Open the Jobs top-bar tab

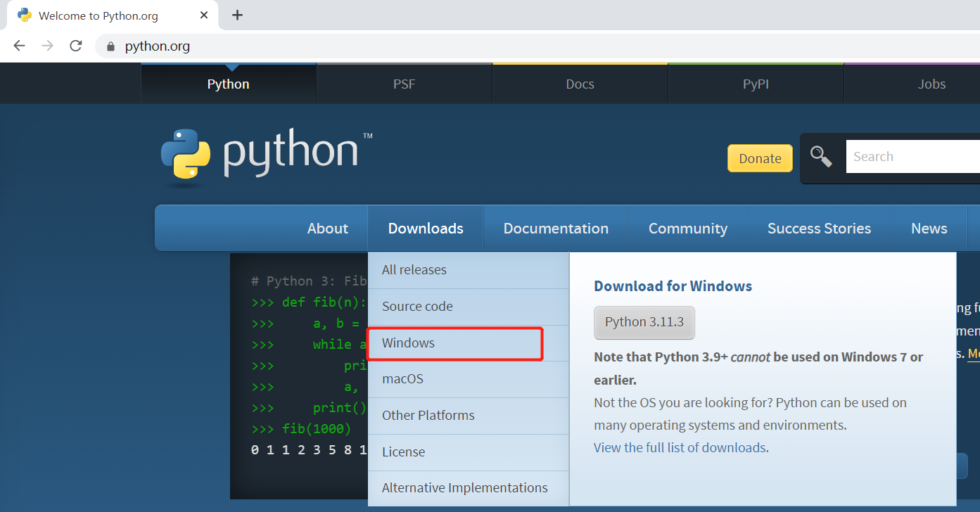(x=912, y=84)
